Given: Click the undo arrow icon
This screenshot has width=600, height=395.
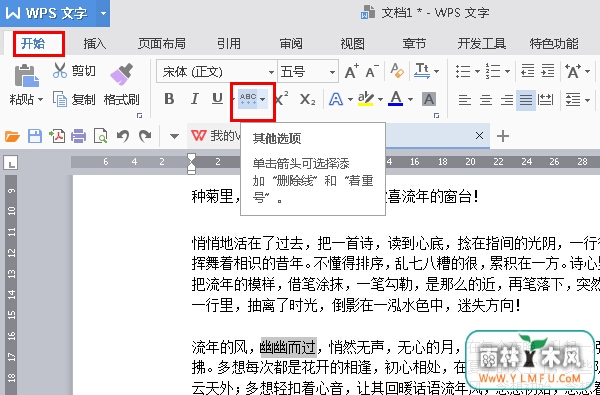Looking at the screenshot, I should [x=122, y=136].
